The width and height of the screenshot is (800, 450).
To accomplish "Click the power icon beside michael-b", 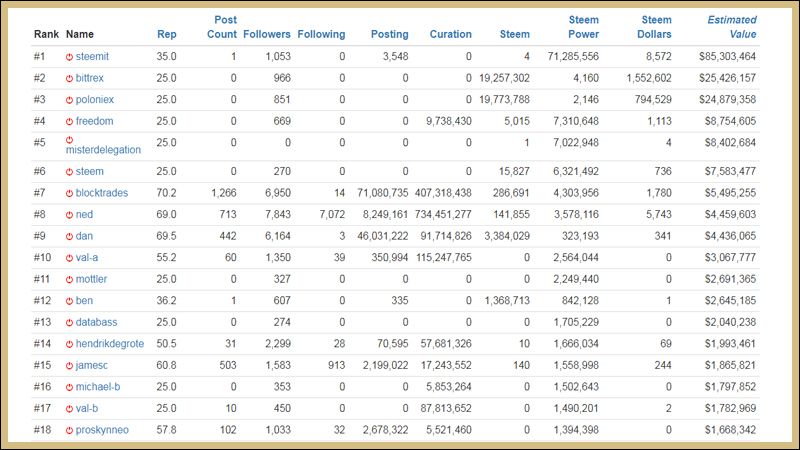I will point(69,387).
